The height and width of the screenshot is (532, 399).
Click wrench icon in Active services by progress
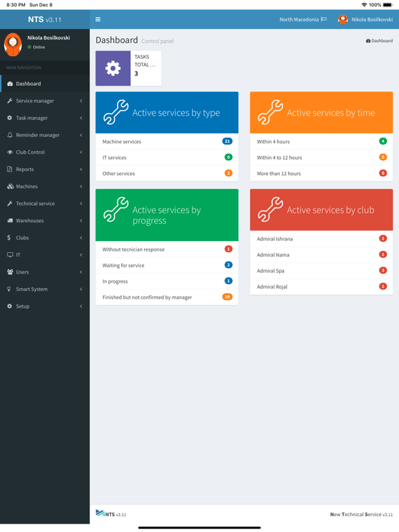116,209
